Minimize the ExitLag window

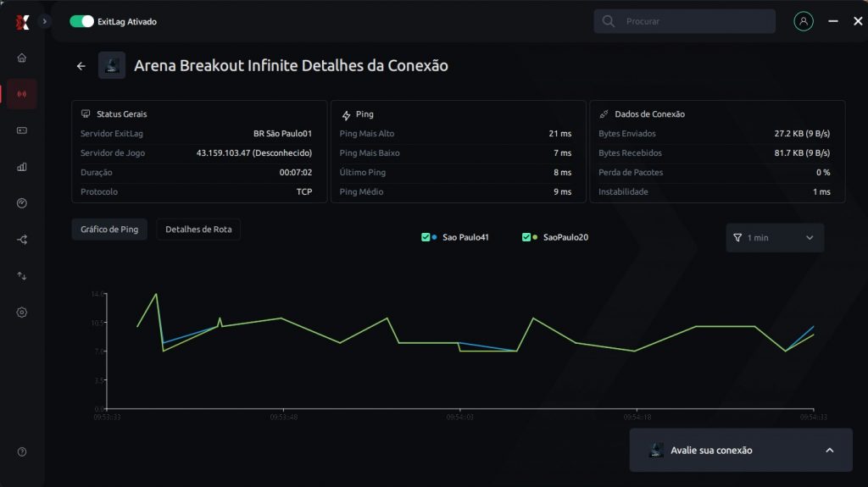(x=833, y=21)
